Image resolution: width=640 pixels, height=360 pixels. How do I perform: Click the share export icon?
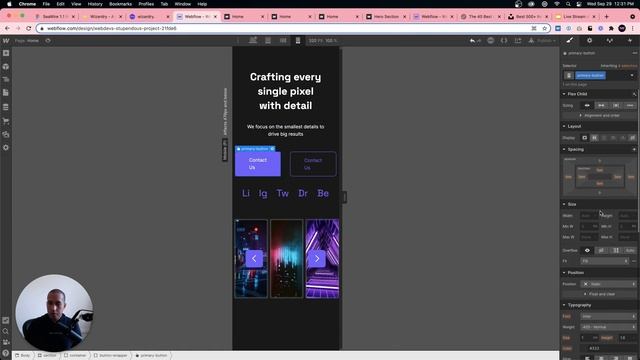pyautogui.click(x=518, y=40)
